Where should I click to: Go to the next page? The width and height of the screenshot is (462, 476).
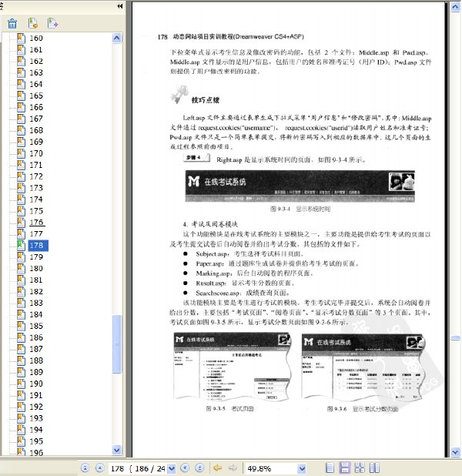[x=185, y=468]
